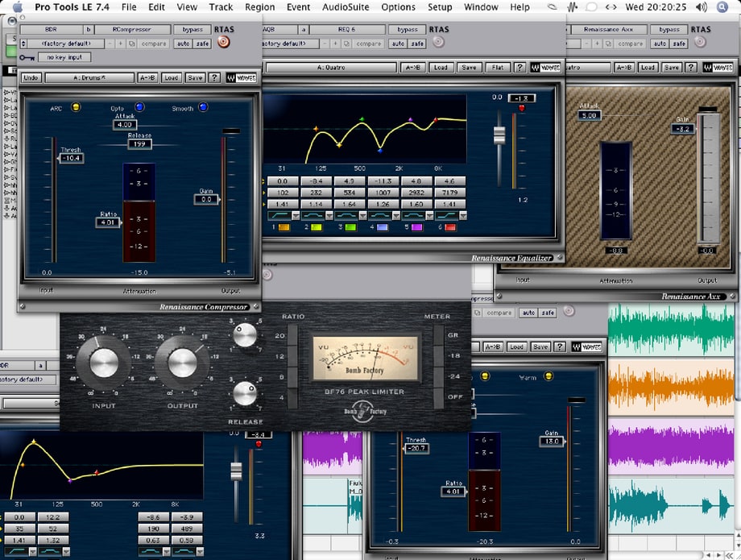Click the Renaissance Axx Gain slider value -3.2
This screenshot has width=741, height=560.
tap(683, 129)
